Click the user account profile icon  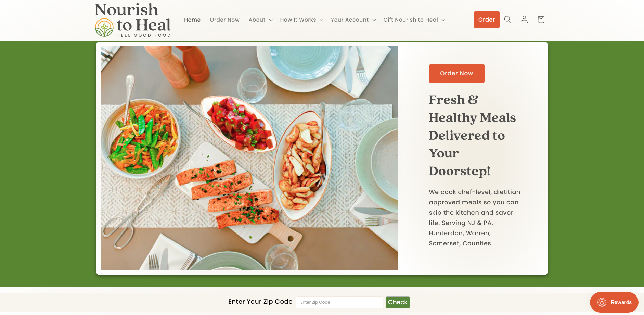[x=524, y=20]
